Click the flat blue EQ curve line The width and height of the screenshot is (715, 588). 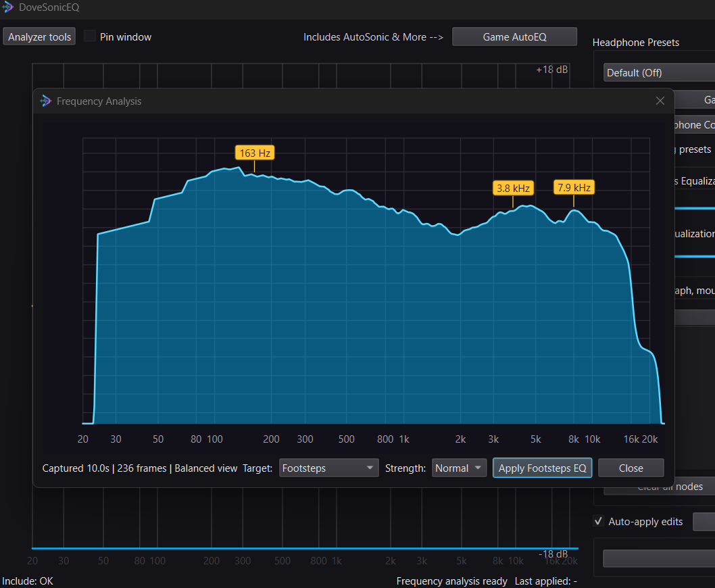click(305, 548)
